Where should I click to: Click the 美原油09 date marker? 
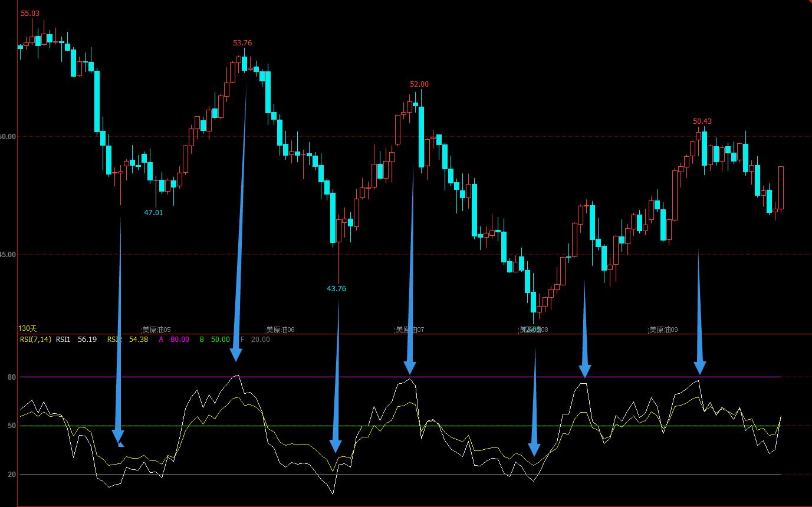(x=663, y=330)
